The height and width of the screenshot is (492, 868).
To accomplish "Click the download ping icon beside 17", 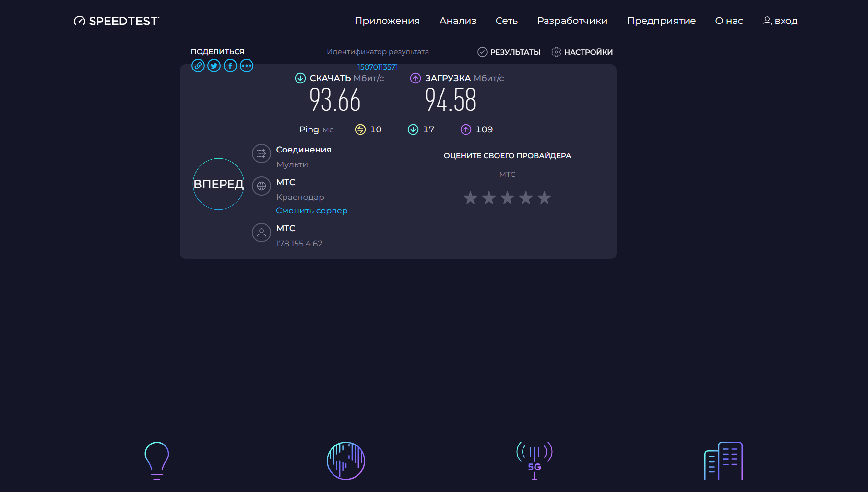I will click(413, 129).
